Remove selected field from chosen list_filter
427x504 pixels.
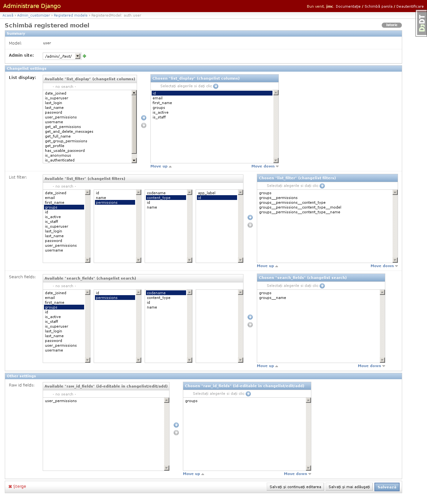pos(250,225)
